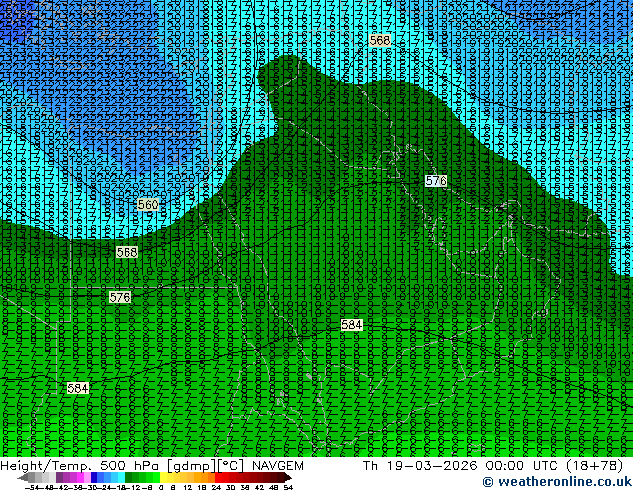Click the [°C] unit label
The width and height of the screenshot is (634, 490).
231,466
